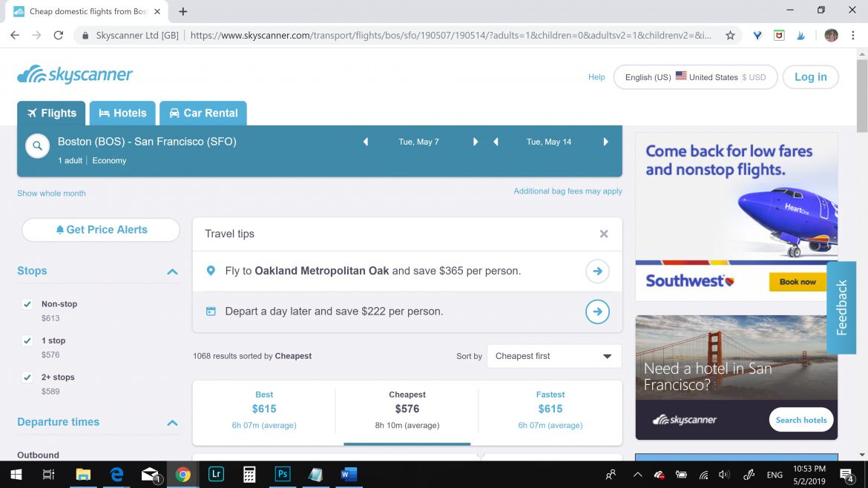Reload the page using the refresh icon
The height and width of the screenshot is (488, 868).
point(59,35)
